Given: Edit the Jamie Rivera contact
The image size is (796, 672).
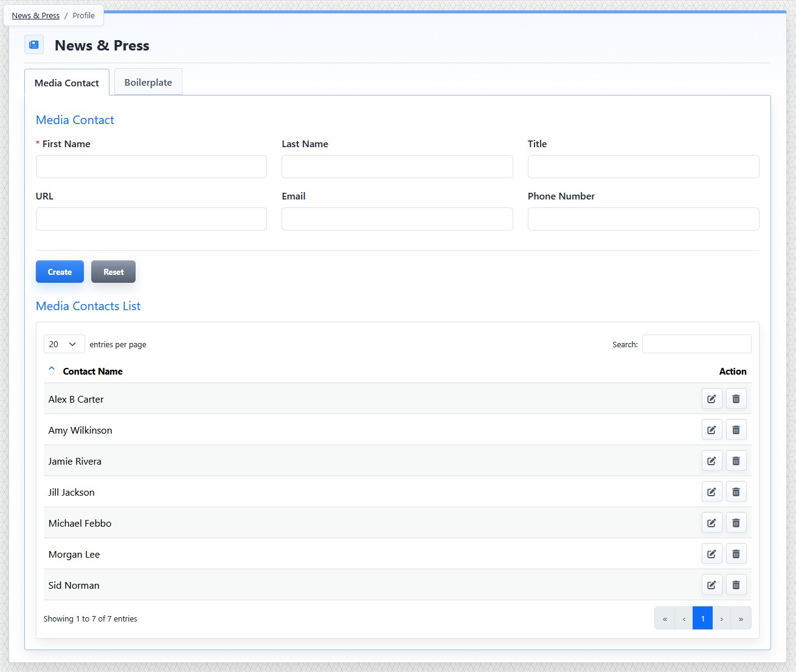Looking at the screenshot, I should [x=711, y=461].
